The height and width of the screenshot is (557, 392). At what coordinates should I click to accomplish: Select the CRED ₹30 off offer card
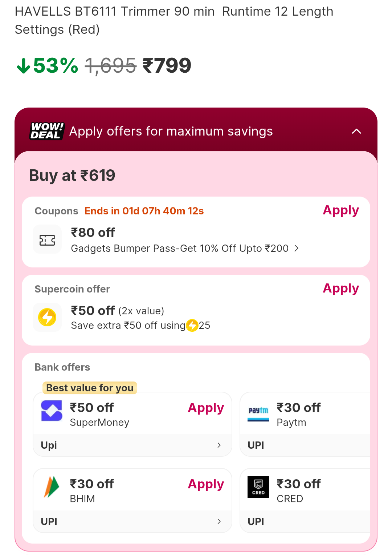pyautogui.click(x=305, y=491)
